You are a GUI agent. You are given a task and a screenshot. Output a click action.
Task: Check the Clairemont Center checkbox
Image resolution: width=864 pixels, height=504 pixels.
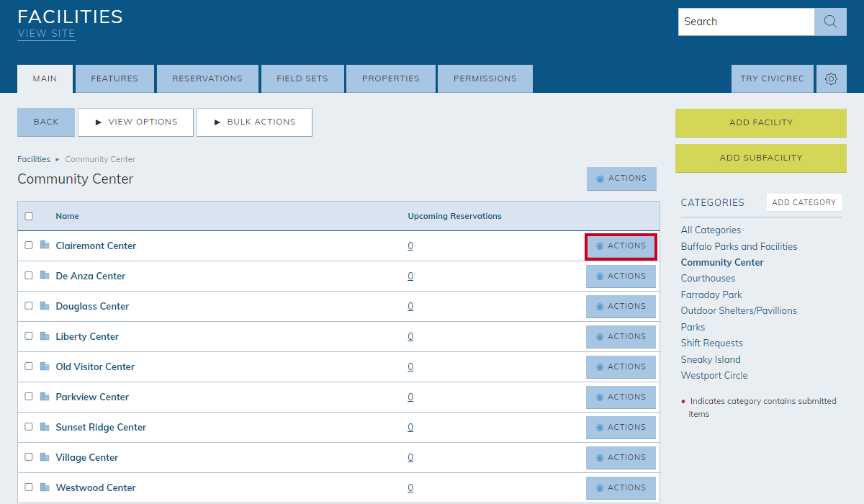pos(29,245)
